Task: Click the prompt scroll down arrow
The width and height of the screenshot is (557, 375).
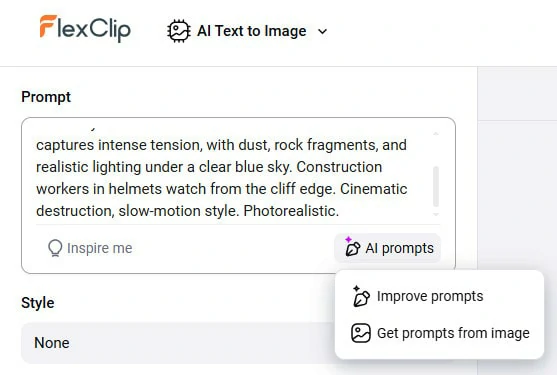Action: pos(436,214)
